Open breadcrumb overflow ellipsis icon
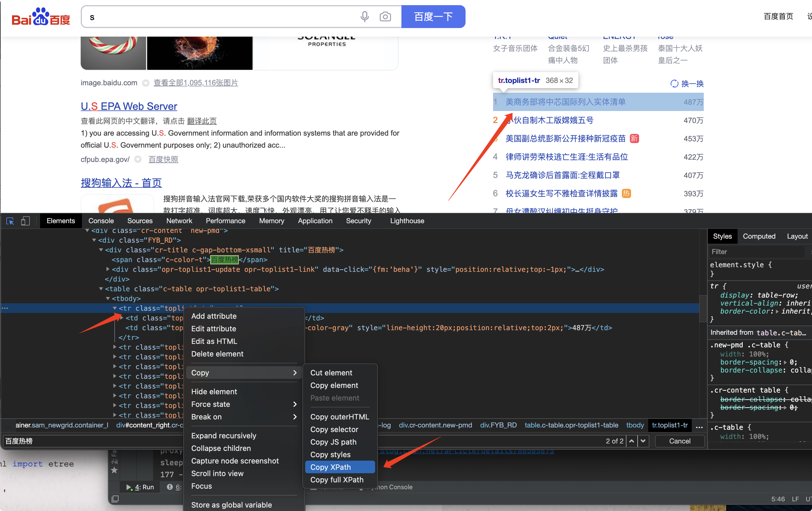The image size is (812, 511). (x=699, y=426)
